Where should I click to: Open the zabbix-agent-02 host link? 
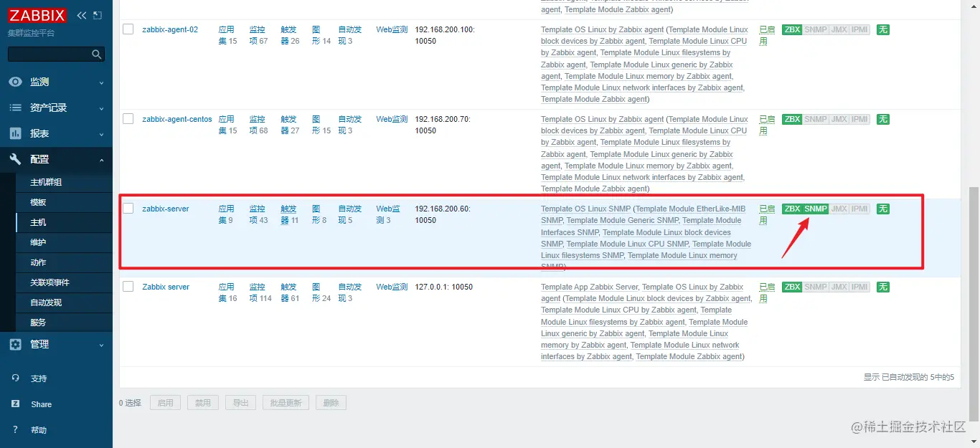[x=170, y=29]
